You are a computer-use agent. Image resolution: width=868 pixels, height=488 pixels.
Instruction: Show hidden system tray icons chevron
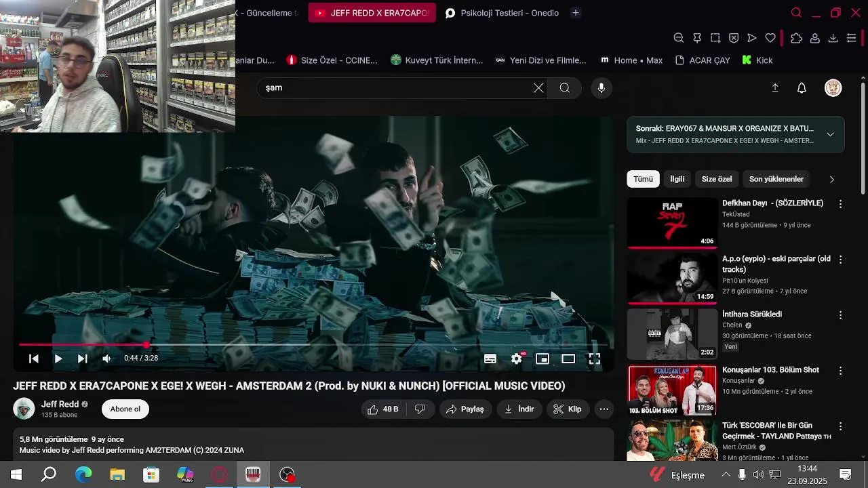[726, 474]
